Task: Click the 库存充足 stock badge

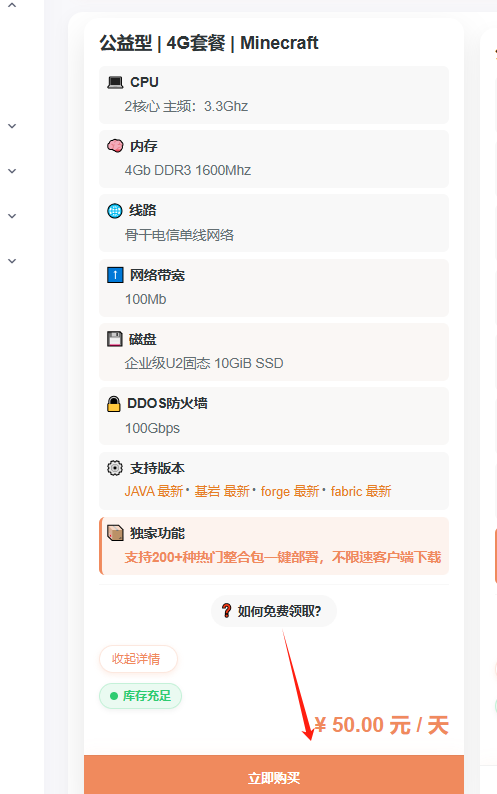Action: (140, 696)
